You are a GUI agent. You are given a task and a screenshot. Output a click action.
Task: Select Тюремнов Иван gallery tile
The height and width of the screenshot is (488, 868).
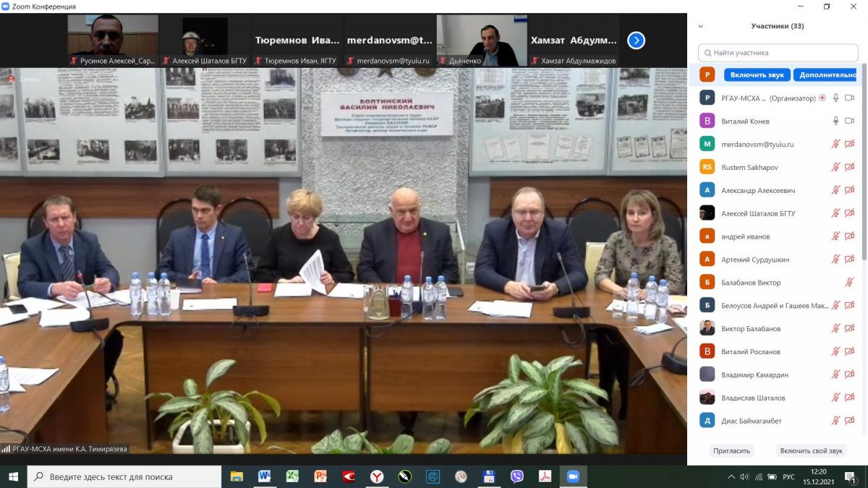(297, 41)
